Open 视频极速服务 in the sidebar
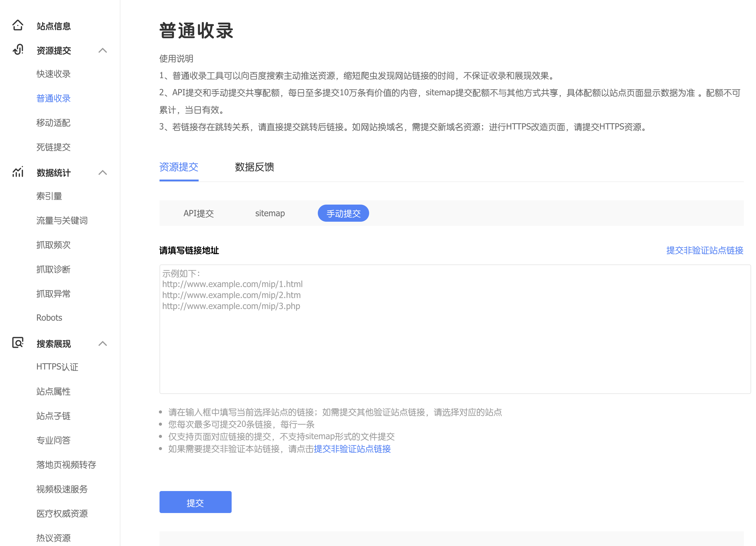Viewport: 756px width, 546px height. pyautogui.click(x=62, y=489)
